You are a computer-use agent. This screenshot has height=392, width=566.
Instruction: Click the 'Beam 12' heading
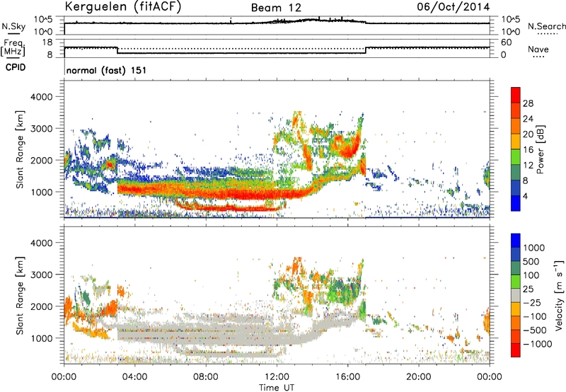[x=276, y=8]
